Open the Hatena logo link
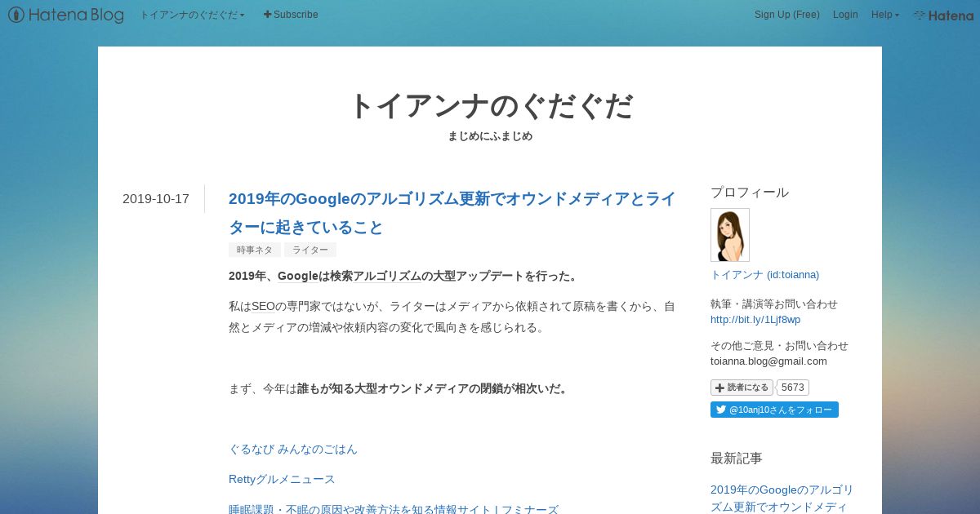Image resolution: width=980 pixels, height=514 pixels. 942,15
